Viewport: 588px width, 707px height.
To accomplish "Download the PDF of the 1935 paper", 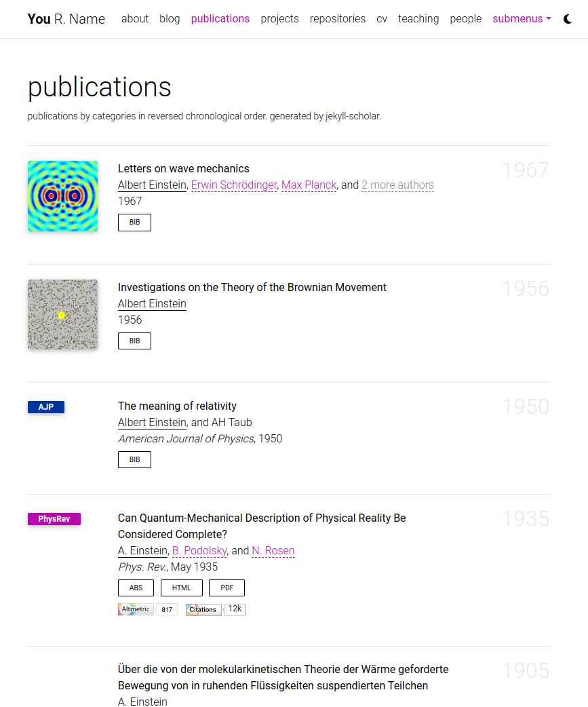I will point(227,588).
